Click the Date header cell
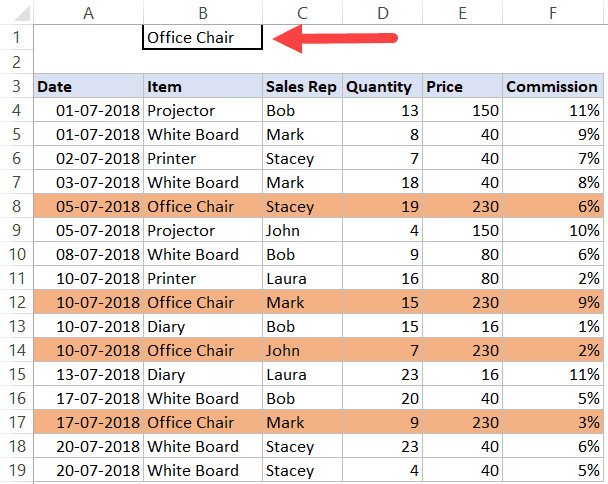The width and height of the screenshot is (608, 484). click(x=89, y=87)
